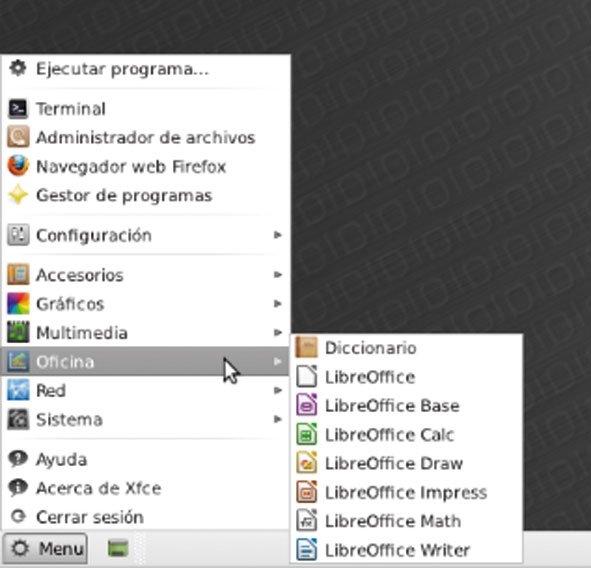Click the Red label

coord(51,390)
